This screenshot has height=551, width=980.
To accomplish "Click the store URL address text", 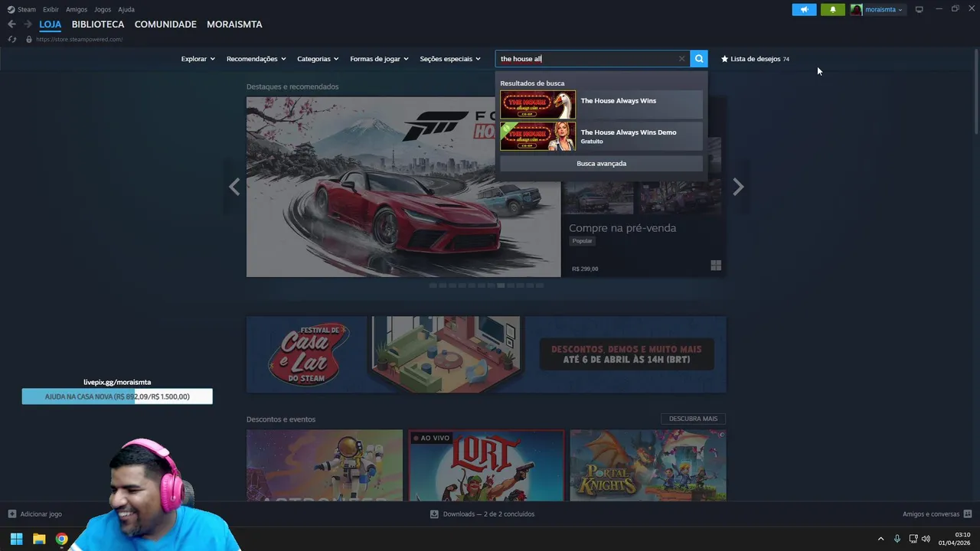I will (x=79, y=39).
